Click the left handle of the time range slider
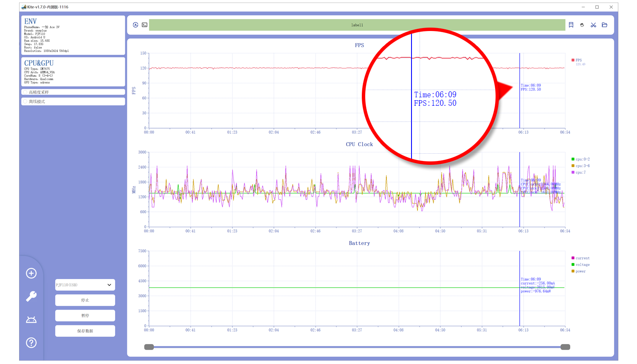The width and height of the screenshot is (637, 364). pos(149,347)
